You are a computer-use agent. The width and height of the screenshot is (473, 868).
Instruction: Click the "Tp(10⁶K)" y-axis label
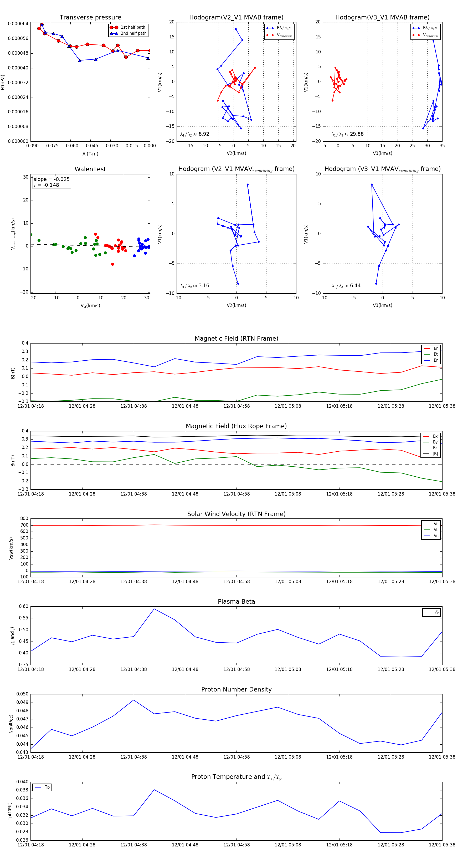(10, 811)
